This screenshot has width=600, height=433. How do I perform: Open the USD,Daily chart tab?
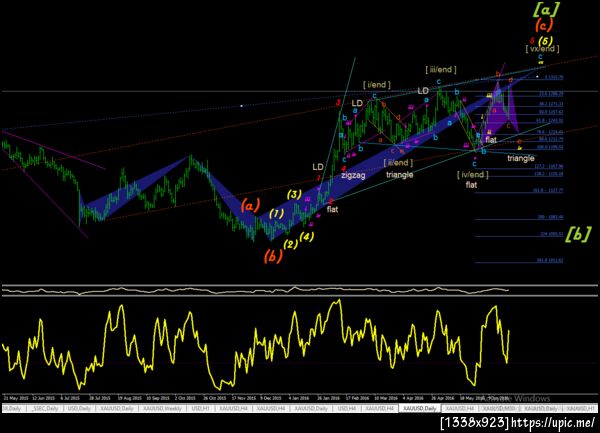[79, 409]
